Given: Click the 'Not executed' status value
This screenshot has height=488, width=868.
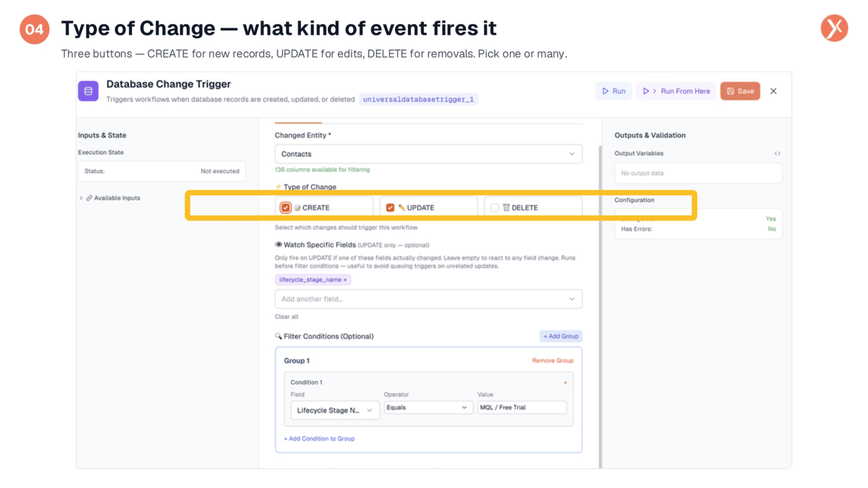Looking at the screenshot, I should 220,171.
